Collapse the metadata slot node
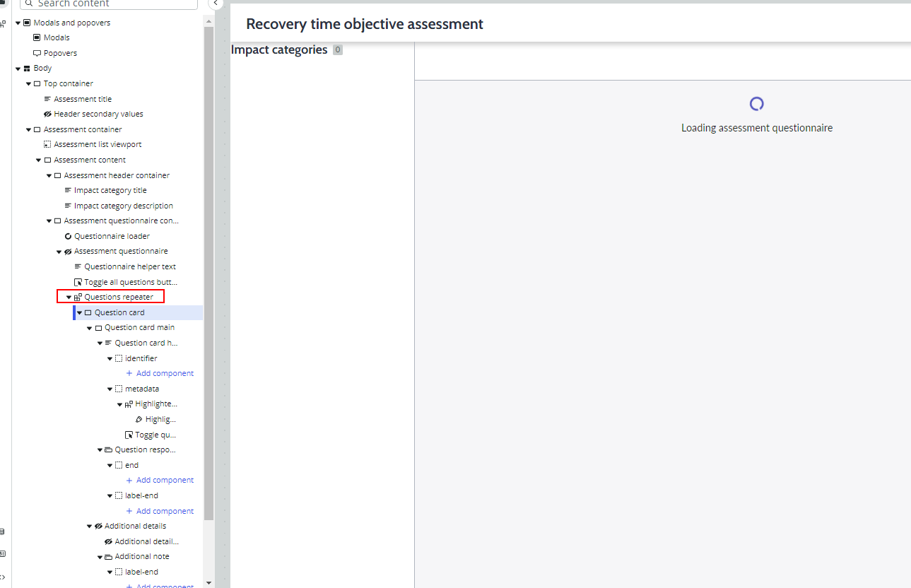 pyautogui.click(x=110, y=389)
